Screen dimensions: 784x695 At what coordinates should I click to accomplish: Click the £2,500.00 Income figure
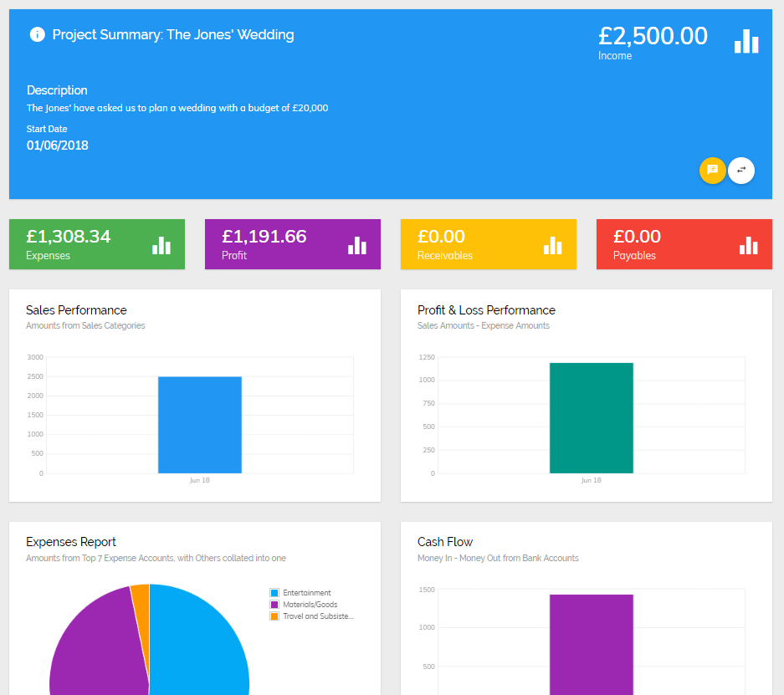(653, 37)
